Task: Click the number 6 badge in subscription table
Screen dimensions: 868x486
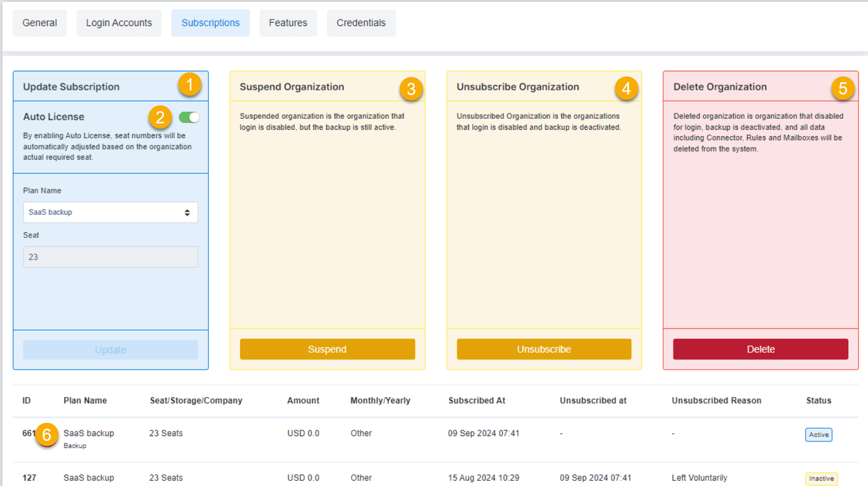Action: point(47,434)
